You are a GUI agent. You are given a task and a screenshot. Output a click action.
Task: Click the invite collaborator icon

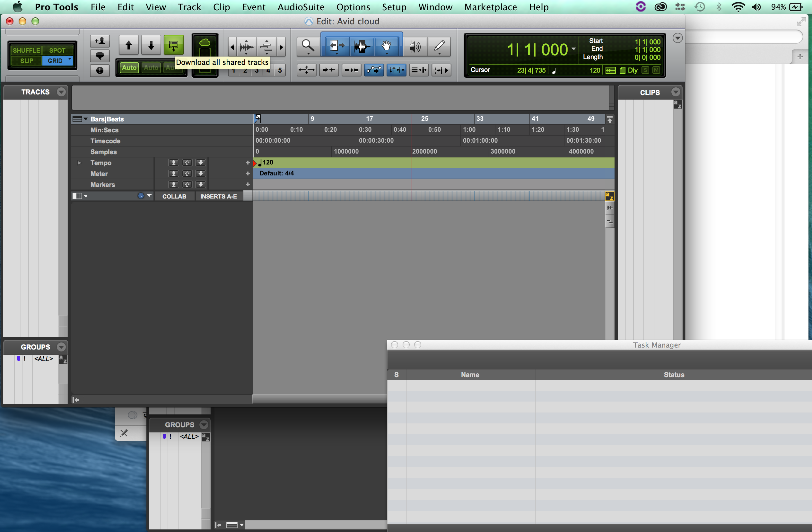100,41
